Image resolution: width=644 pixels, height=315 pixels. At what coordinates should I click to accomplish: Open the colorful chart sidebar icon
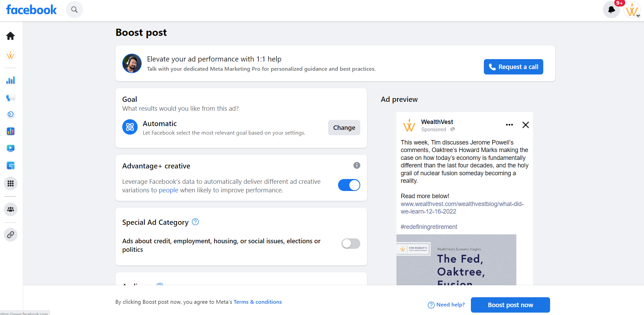11,131
